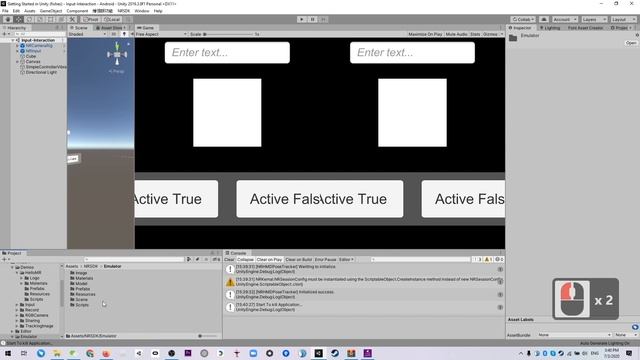Open the Windows Start menu

pos(8,353)
